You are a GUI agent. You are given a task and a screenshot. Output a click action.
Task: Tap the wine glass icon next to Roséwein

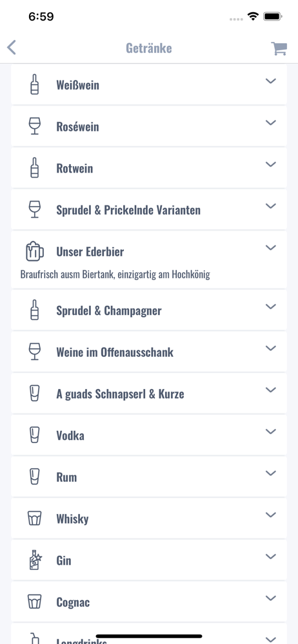tap(35, 126)
